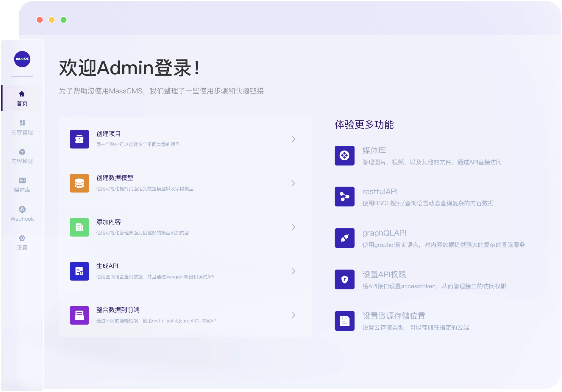Viewport: 562px width, 392px height.
Task: Open the Webhook sidebar icon
Action: tap(22, 209)
